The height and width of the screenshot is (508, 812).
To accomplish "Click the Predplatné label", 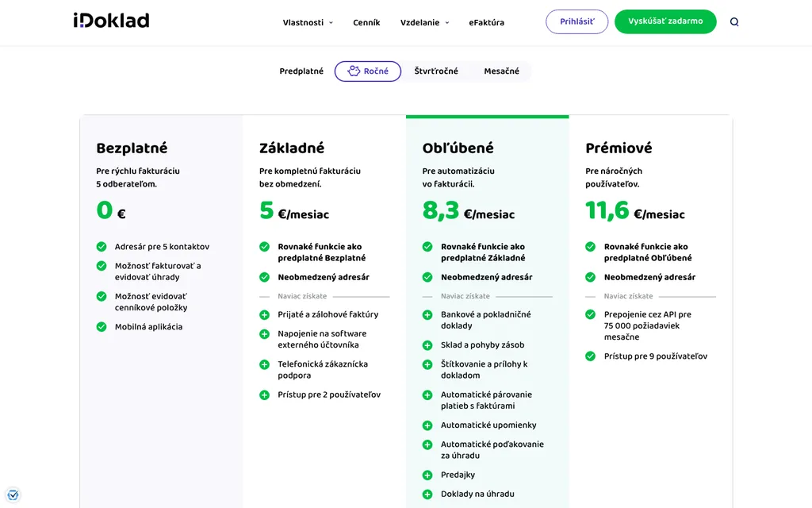I will tap(301, 71).
